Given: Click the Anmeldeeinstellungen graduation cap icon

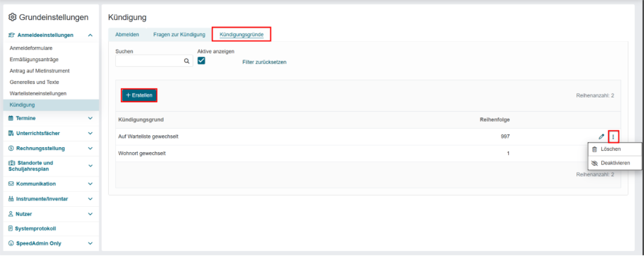Looking at the screenshot, I should pos(12,36).
